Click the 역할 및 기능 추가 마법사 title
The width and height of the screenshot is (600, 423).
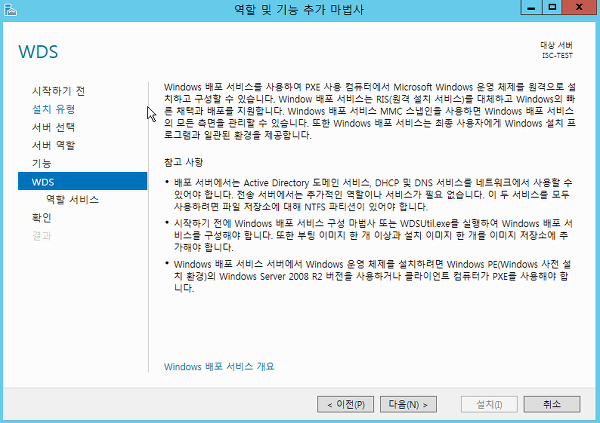point(299,9)
